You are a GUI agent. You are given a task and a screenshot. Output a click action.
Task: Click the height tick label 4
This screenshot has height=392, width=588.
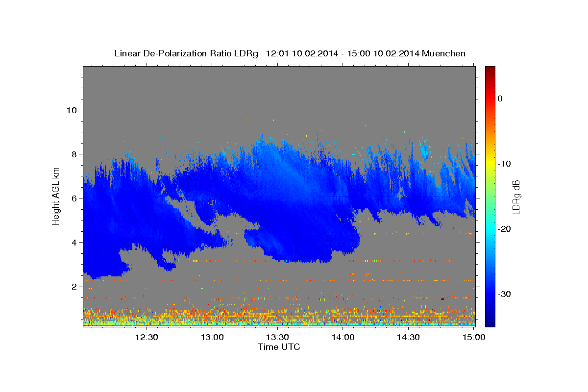pyautogui.click(x=74, y=242)
